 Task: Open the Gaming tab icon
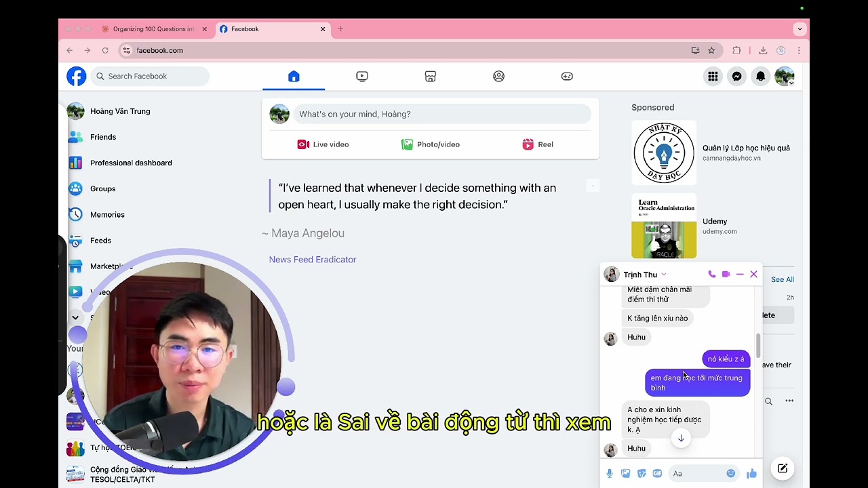[567, 77]
